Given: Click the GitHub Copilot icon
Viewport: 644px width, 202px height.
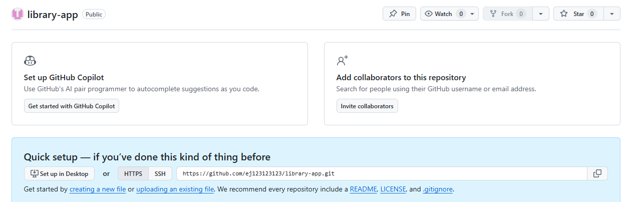Looking at the screenshot, I should pyautogui.click(x=30, y=61).
